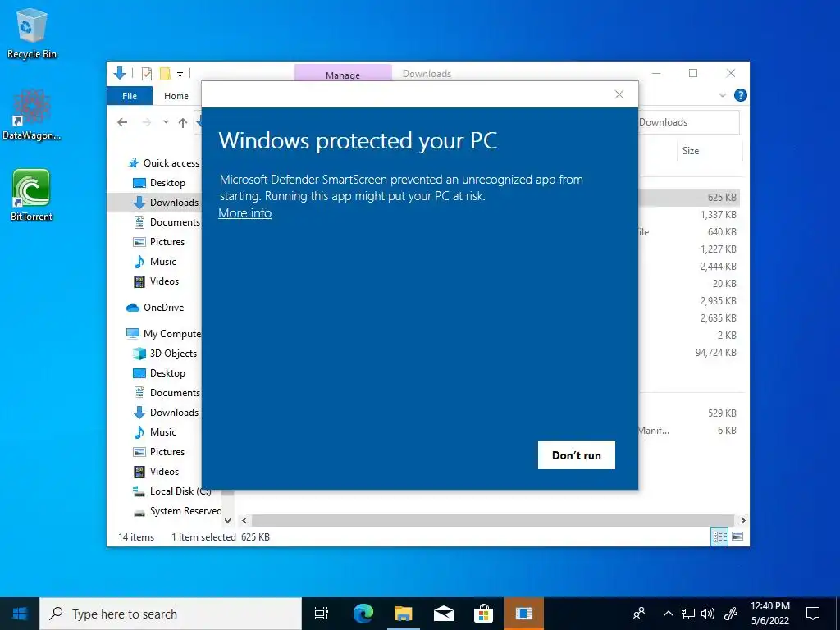The width and height of the screenshot is (840, 630).
Task: Open Pictures under Quick access
Action: click(158, 242)
